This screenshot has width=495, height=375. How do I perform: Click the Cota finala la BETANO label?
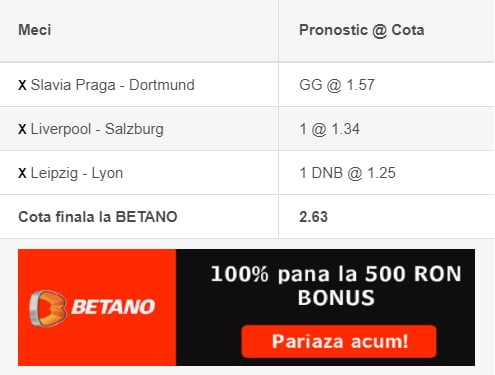tap(98, 217)
